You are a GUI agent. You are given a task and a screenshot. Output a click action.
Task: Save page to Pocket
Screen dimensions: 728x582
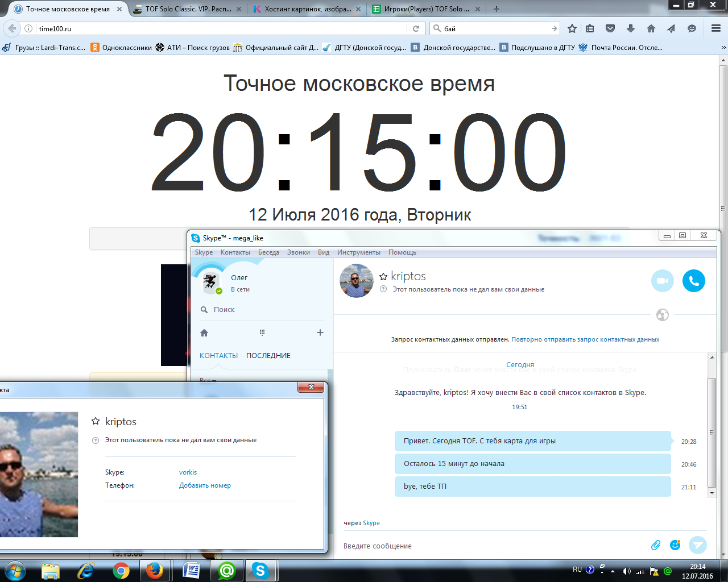(610, 28)
